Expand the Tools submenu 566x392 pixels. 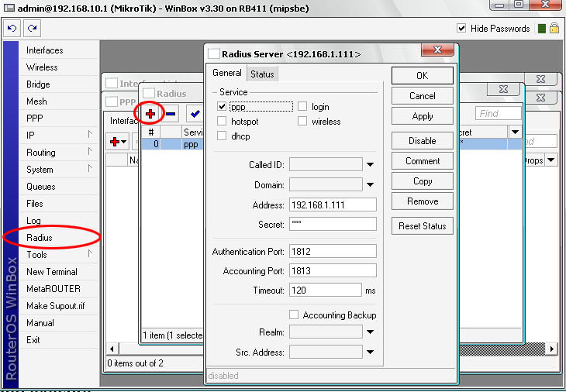(x=60, y=255)
